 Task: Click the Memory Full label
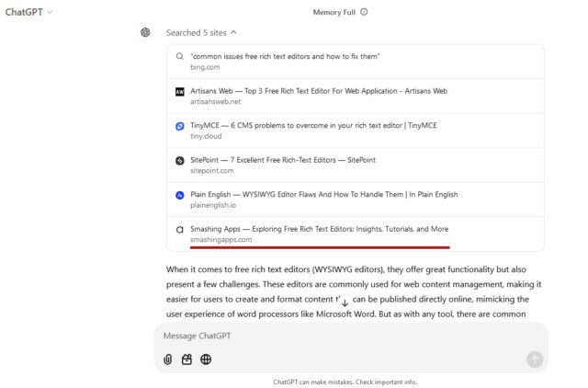pyautogui.click(x=334, y=12)
